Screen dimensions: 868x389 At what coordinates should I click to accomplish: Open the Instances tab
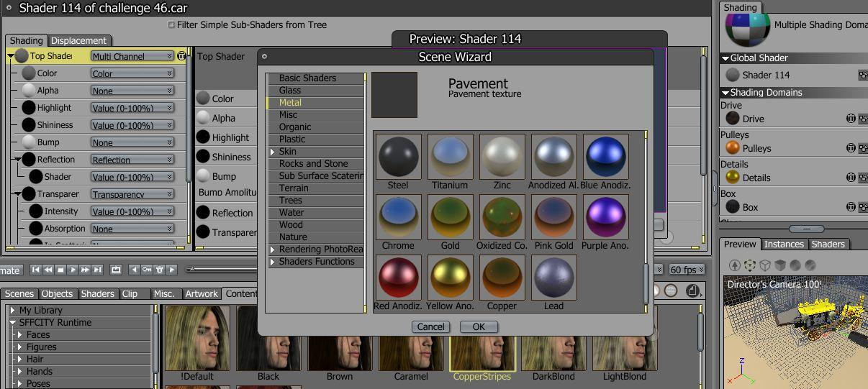(x=784, y=244)
